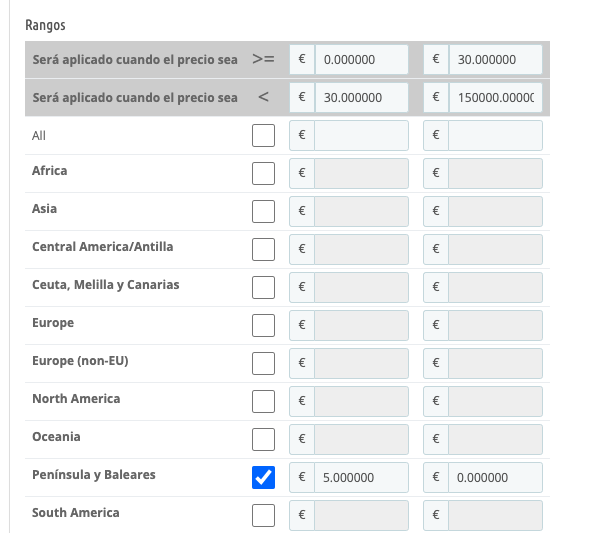Tick the Africa zone checkbox
616x533 pixels.
tap(263, 174)
